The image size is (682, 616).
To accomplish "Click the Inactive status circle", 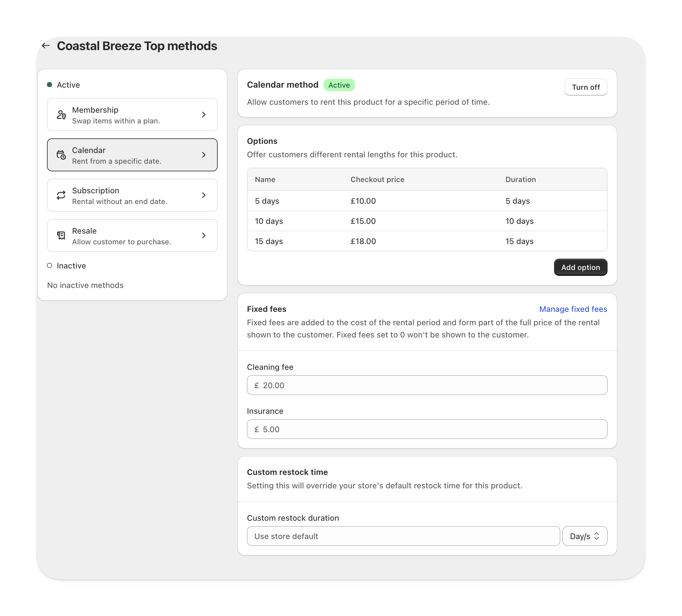I will (49, 266).
